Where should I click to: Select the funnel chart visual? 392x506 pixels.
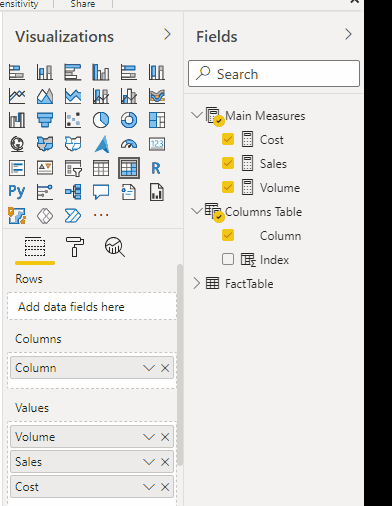[x=45, y=120]
